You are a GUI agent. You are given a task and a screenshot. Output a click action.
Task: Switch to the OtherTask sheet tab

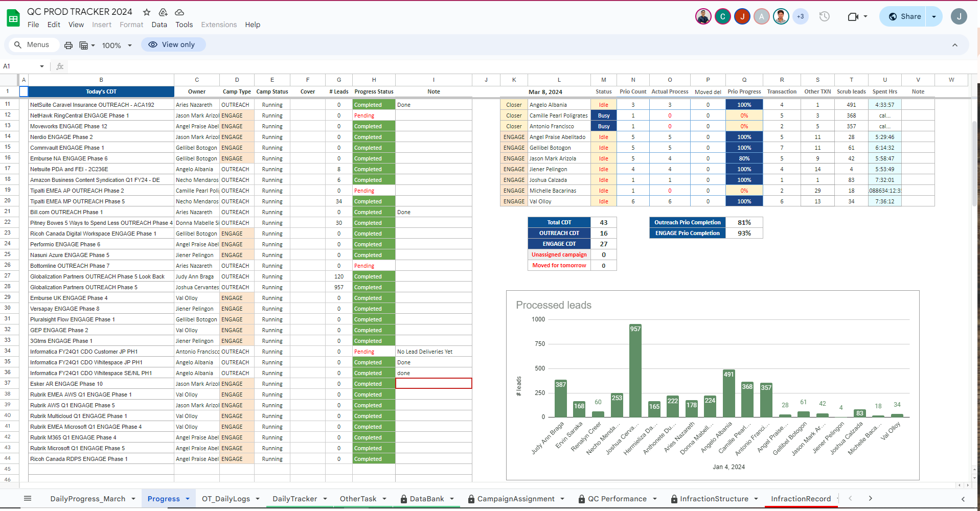tap(358, 499)
